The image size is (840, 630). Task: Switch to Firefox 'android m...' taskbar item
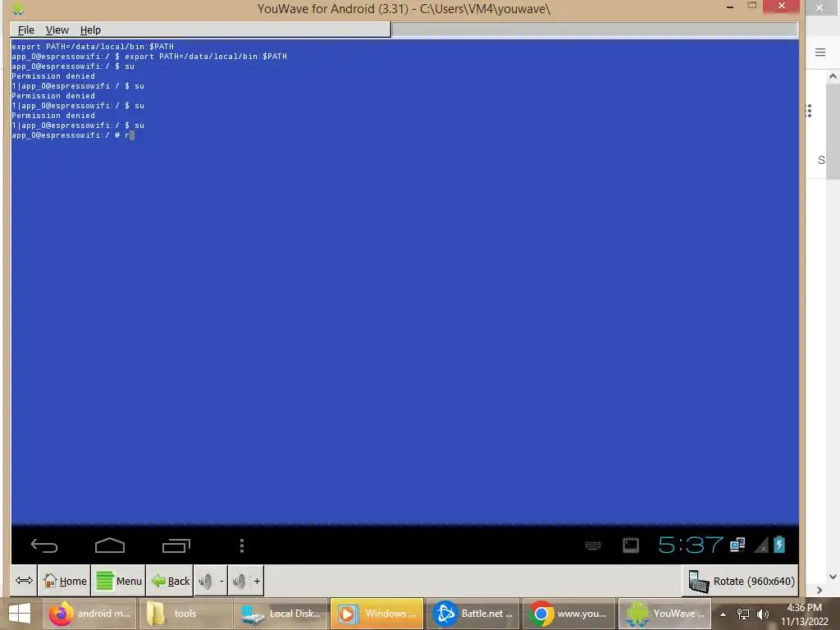(90, 614)
